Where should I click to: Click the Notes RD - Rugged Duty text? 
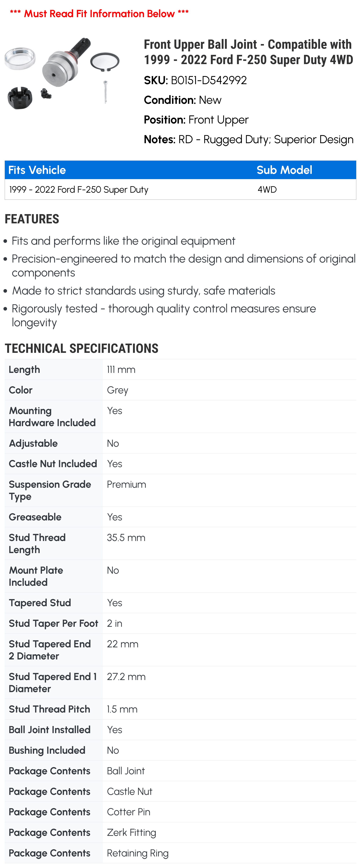pyautogui.click(x=249, y=140)
